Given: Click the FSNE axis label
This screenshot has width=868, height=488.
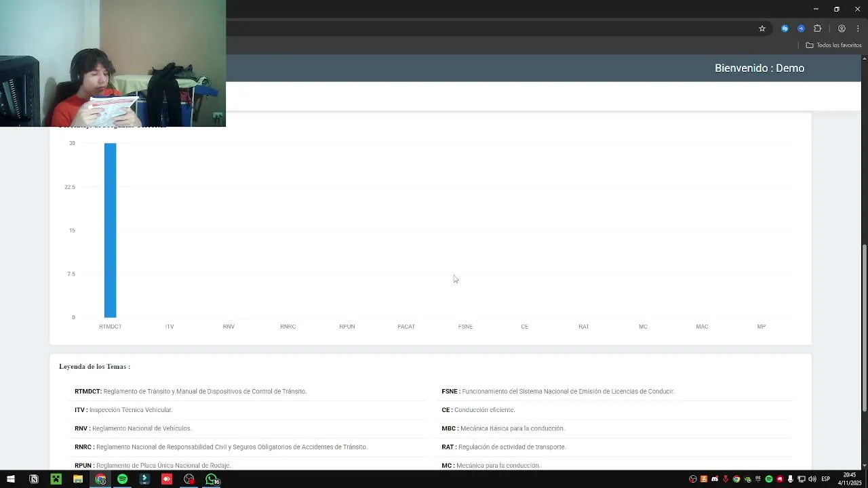Looking at the screenshot, I should [465, 327].
